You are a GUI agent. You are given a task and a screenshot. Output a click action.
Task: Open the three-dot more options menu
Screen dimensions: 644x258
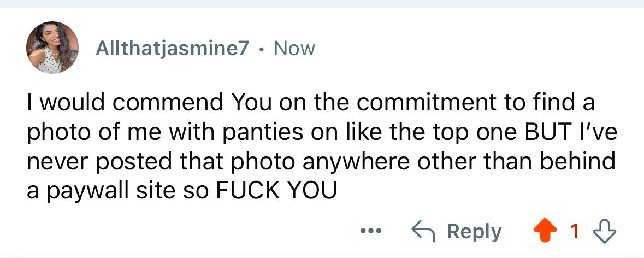[371, 231]
